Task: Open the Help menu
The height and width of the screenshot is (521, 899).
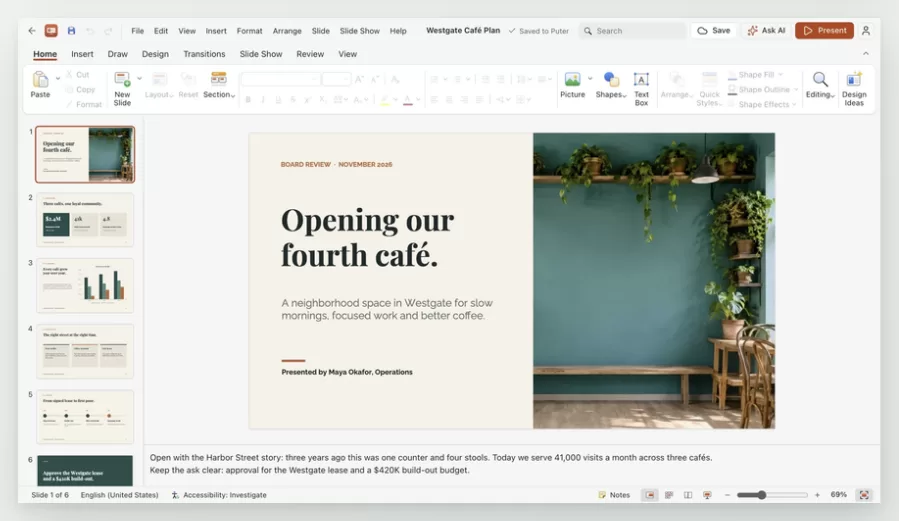Action: (398, 31)
